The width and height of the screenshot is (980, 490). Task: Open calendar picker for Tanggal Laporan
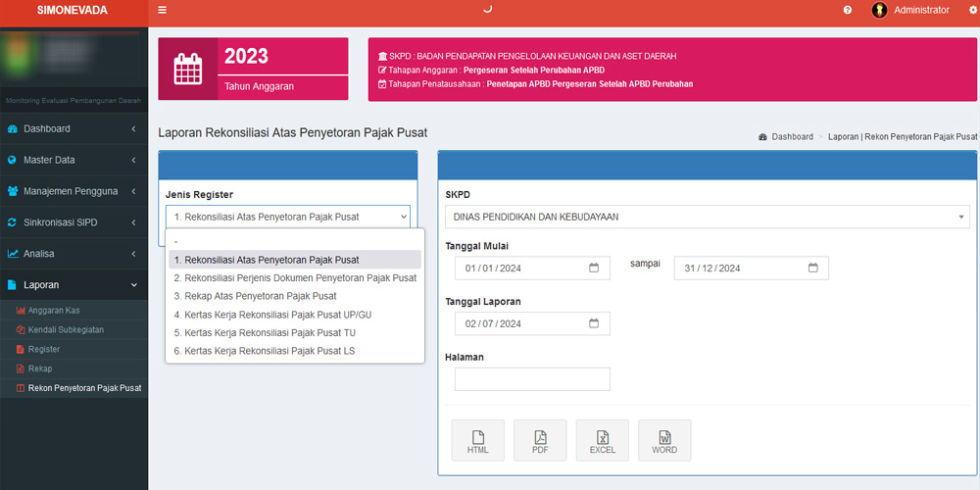pos(594,323)
